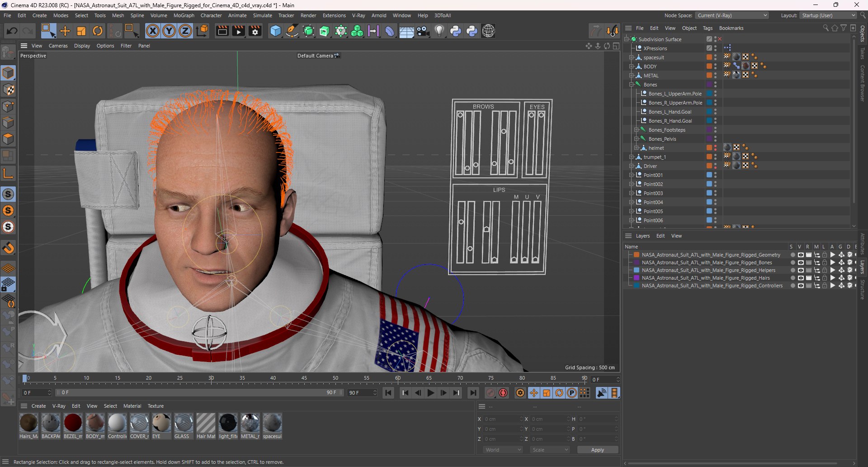Toggle parameter keyframe recording P icon
This screenshot has height=467, width=868.
[x=572, y=393]
